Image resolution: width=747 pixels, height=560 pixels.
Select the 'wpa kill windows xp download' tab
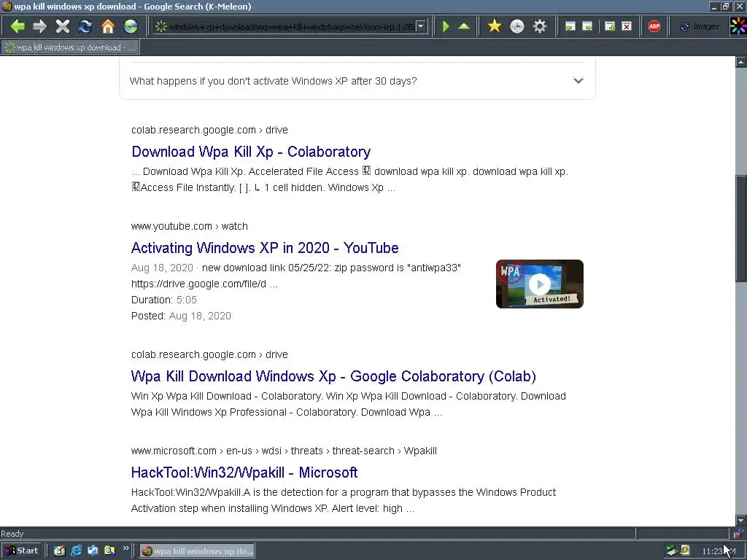[x=70, y=47]
